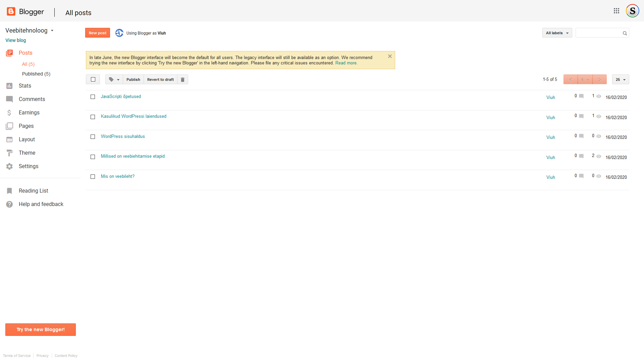The width and height of the screenshot is (644, 362).
Task: Click the Blogger logo icon
Action: pyautogui.click(x=11, y=12)
